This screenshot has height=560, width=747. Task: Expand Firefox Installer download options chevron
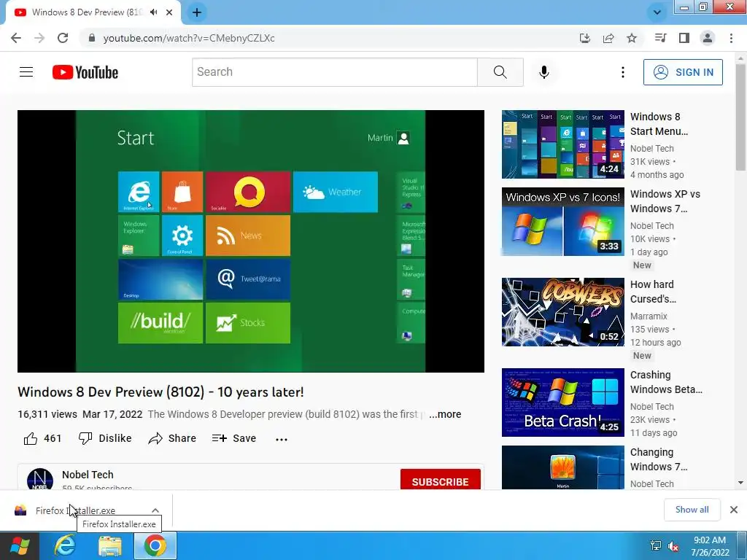155,510
